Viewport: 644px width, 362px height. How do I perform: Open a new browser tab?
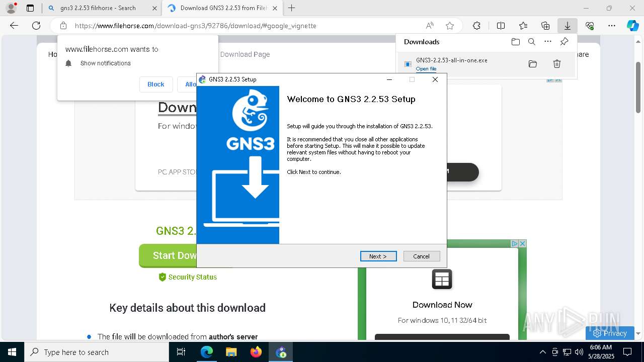[x=291, y=8]
